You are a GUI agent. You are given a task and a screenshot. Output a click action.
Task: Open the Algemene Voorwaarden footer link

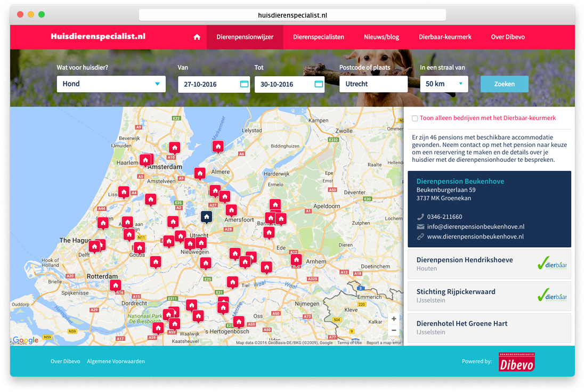[116, 362]
